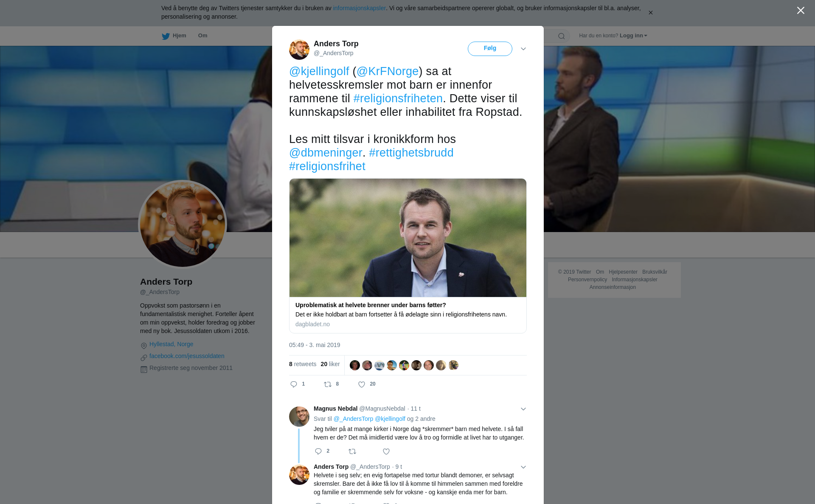Dismiss the cookie notice banner
The image size is (815, 504).
click(x=650, y=13)
